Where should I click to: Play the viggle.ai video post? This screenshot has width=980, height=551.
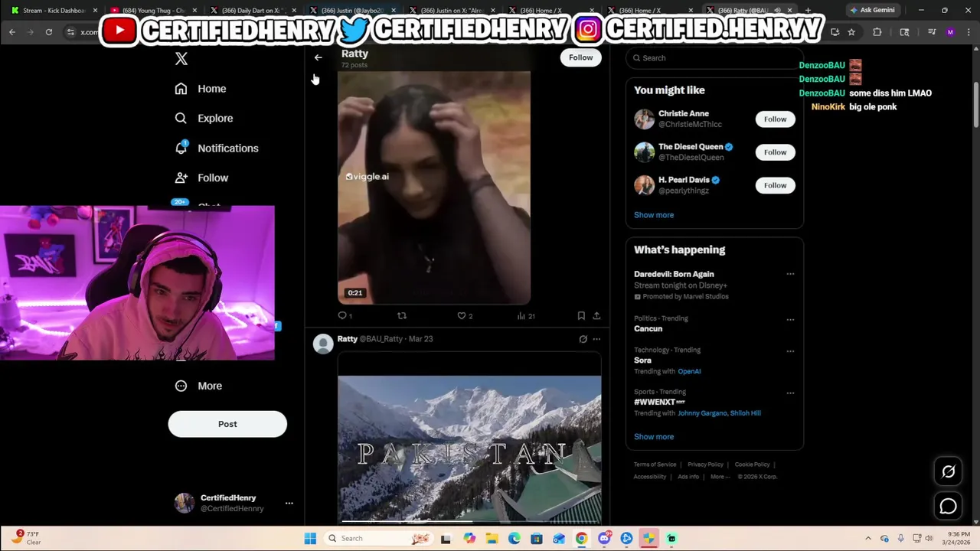click(434, 187)
